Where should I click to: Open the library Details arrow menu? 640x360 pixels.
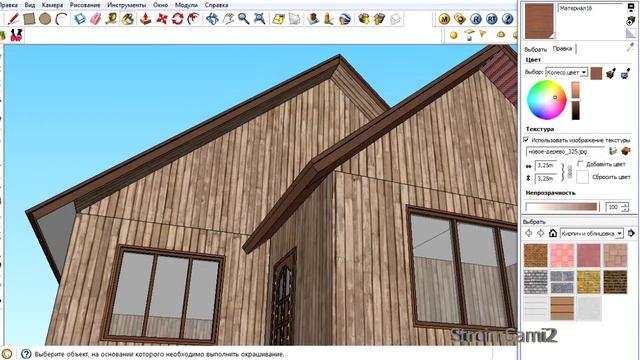[x=631, y=233]
